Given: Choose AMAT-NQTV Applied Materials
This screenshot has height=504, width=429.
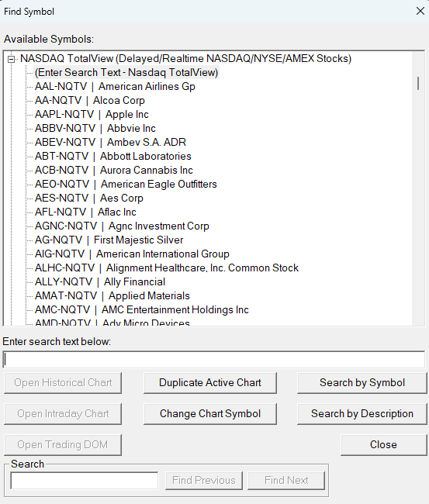Looking at the screenshot, I should [x=112, y=295].
